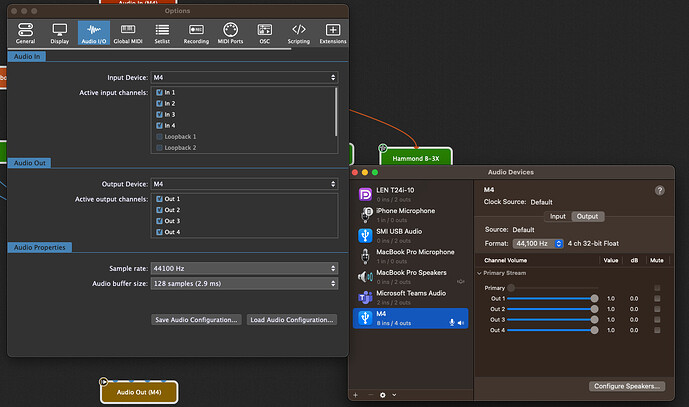Open the chevron menu next to the gear

pyautogui.click(x=394, y=395)
